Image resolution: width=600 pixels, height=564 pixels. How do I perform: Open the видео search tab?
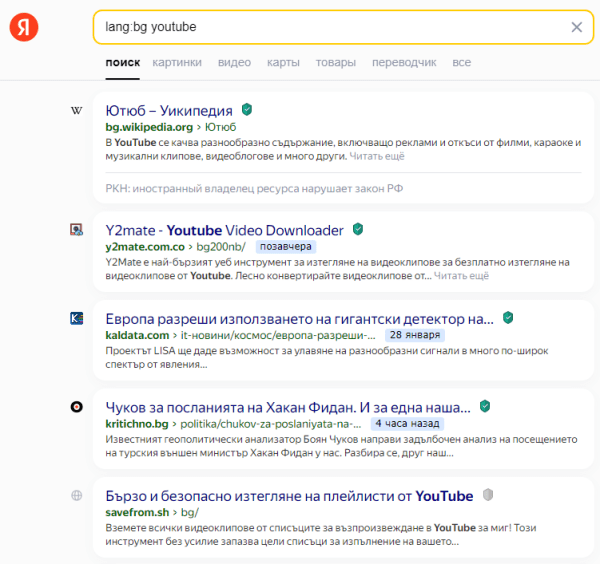coord(234,62)
